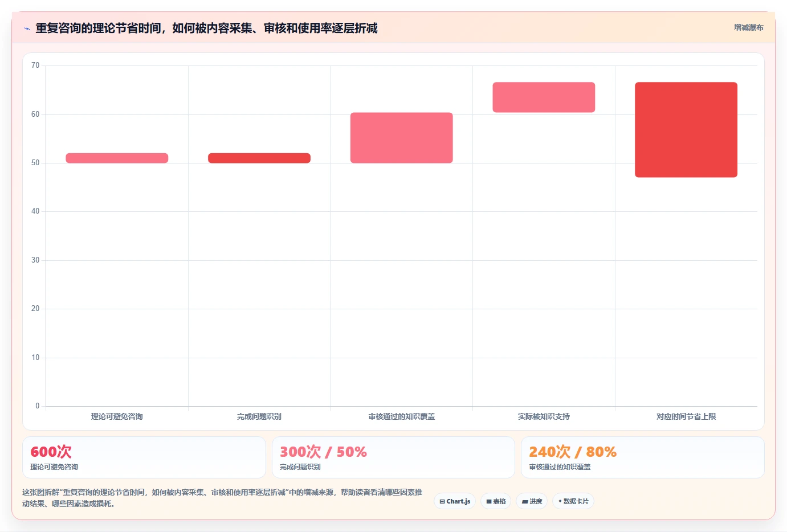Click the lightning icon beside the chart title
Screen dimensions: 787x532
27,28
